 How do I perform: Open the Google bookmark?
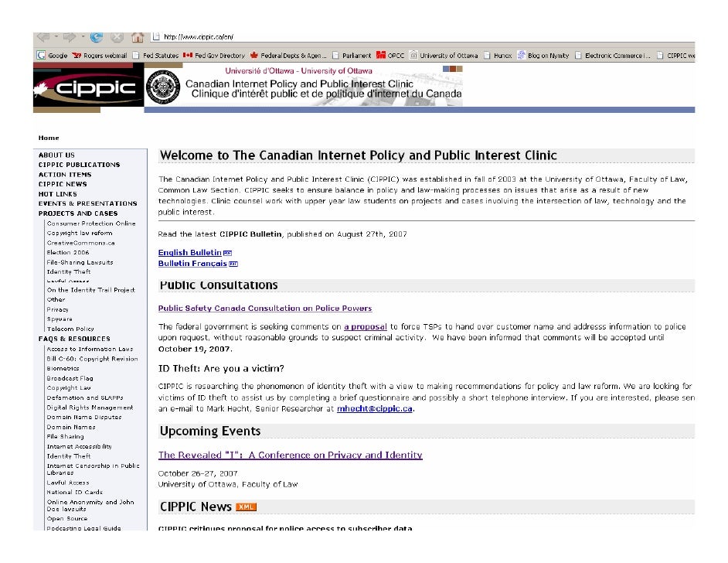[x=52, y=55]
